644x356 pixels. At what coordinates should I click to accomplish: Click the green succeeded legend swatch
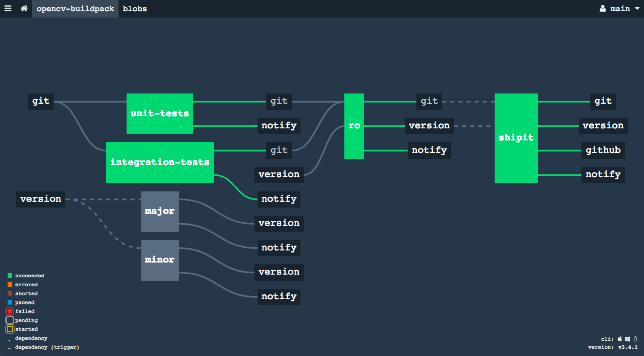(10, 275)
